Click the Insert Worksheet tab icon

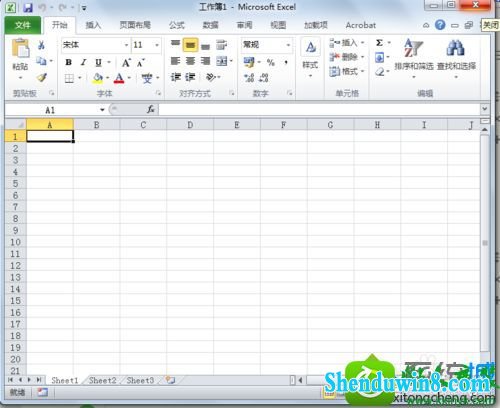point(171,380)
